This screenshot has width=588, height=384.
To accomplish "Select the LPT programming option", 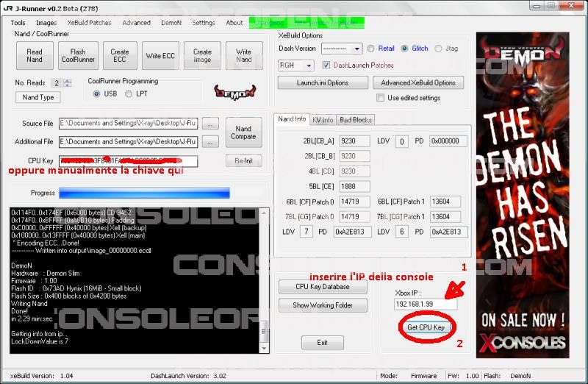I will (x=129, y=94).
